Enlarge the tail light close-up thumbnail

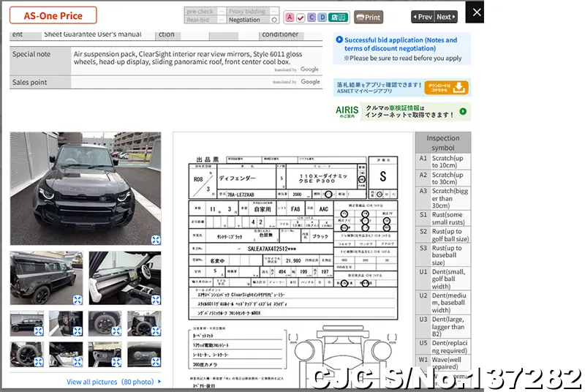[x=78, y=331]
